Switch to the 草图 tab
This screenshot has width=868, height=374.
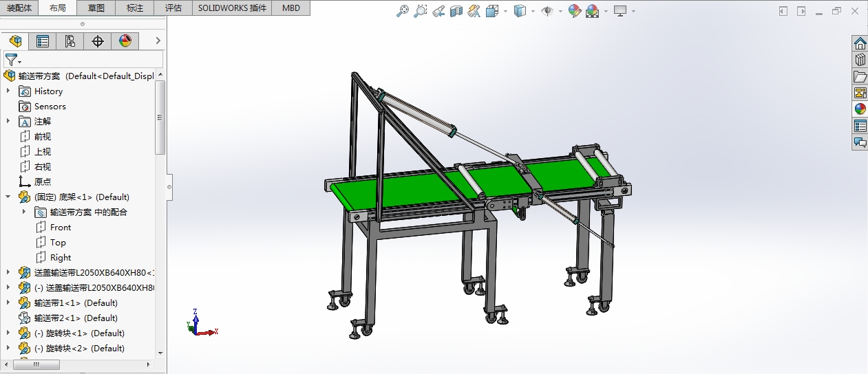click(x=96, y=8)
